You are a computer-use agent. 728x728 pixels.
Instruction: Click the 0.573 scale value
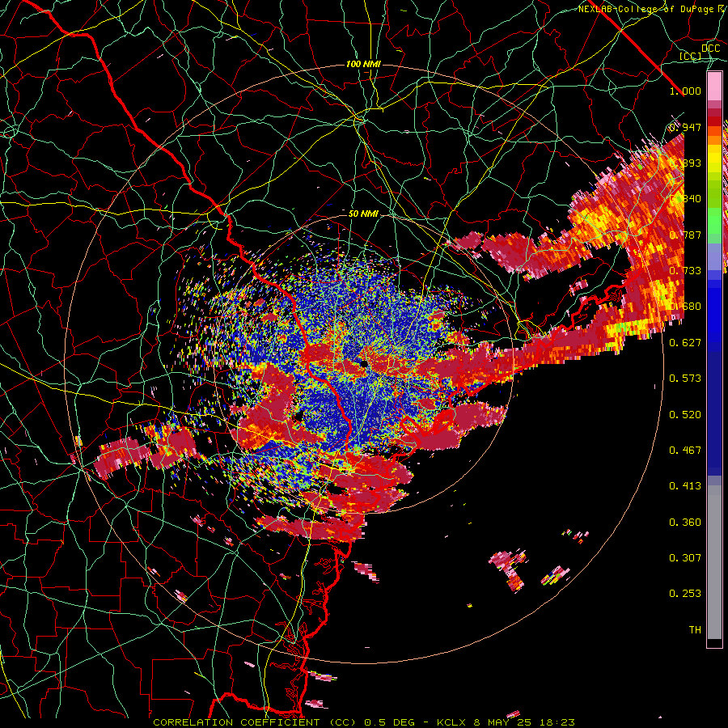[685, 379]
